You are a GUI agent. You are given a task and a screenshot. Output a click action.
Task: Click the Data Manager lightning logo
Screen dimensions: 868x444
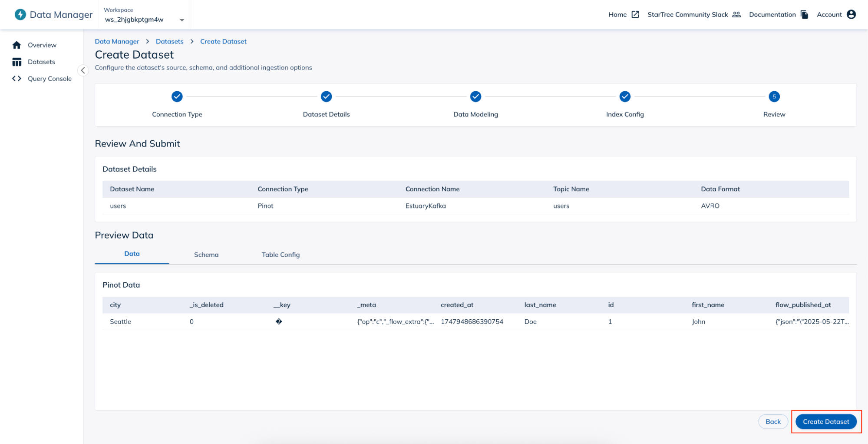(20, 14)
